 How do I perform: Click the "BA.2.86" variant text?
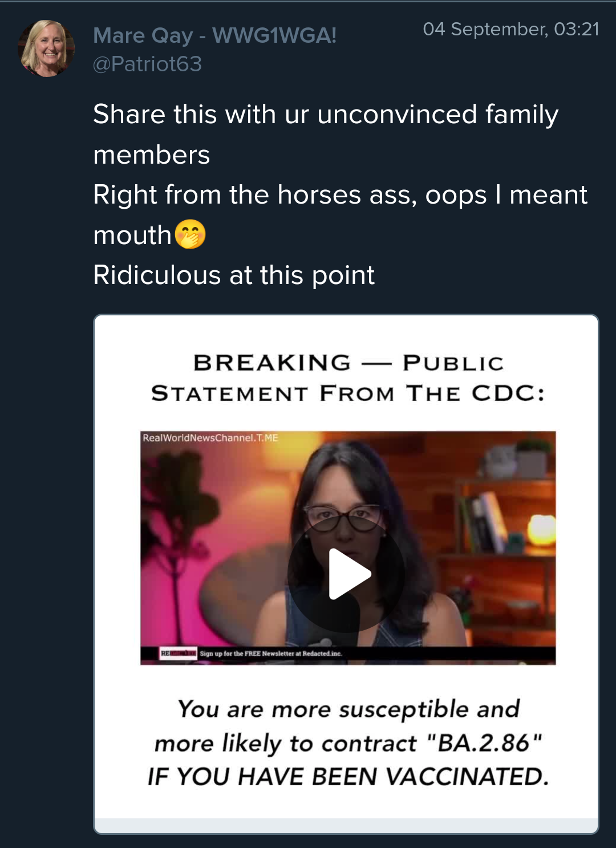click(484, 743)
